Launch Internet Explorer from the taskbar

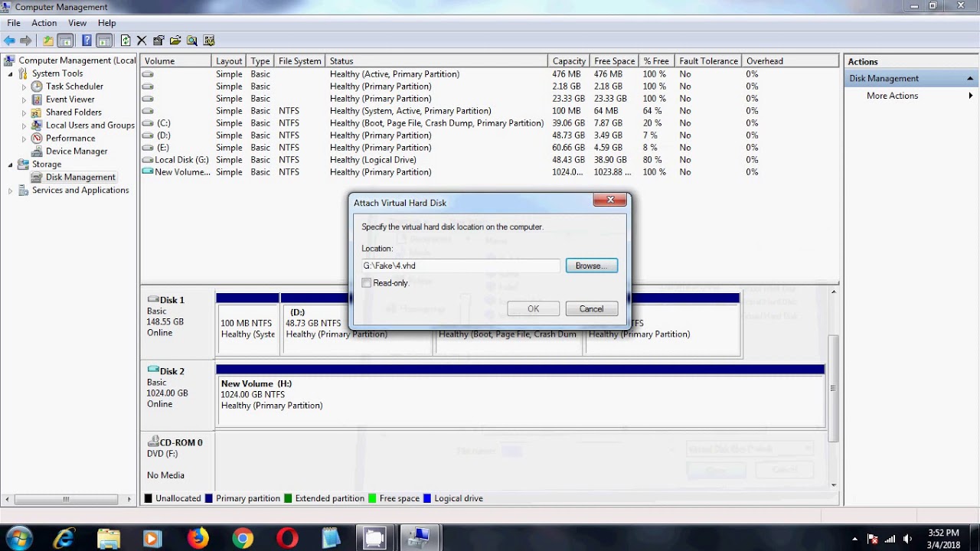click(x=64, y=539)
